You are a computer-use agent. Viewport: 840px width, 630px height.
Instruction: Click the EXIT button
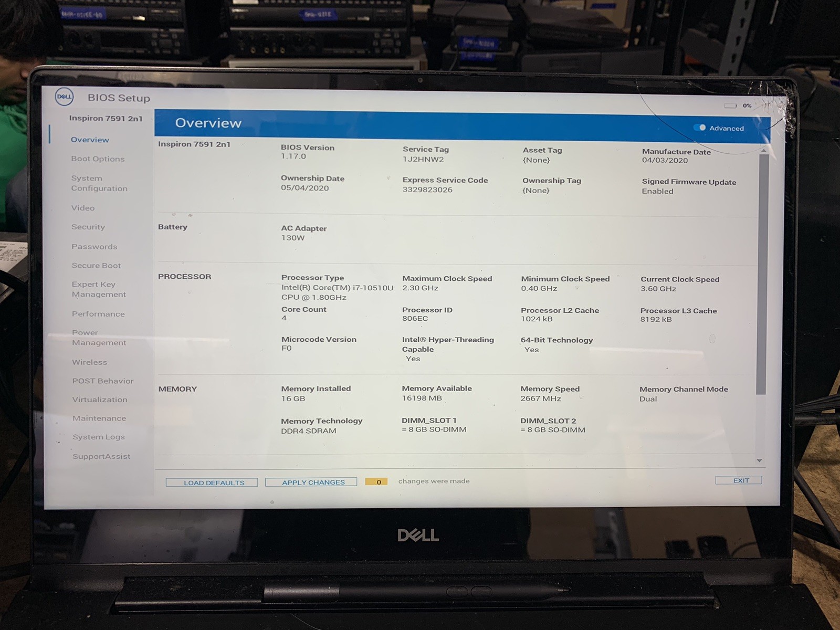point(739,480)
